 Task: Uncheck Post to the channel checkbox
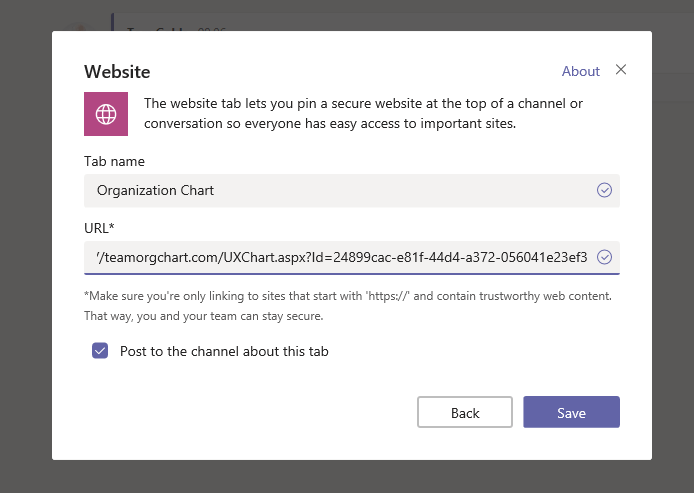point(100,351)
